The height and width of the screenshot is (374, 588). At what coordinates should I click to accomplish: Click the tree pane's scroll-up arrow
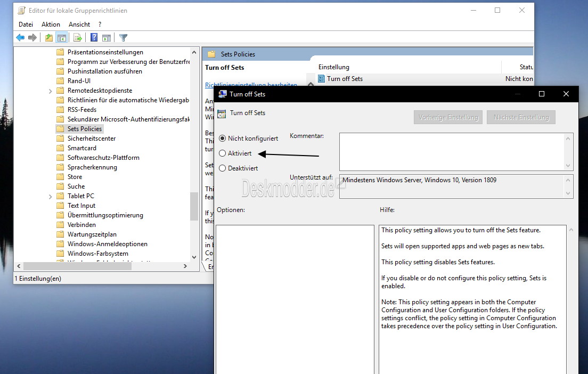tap(194, 52)
